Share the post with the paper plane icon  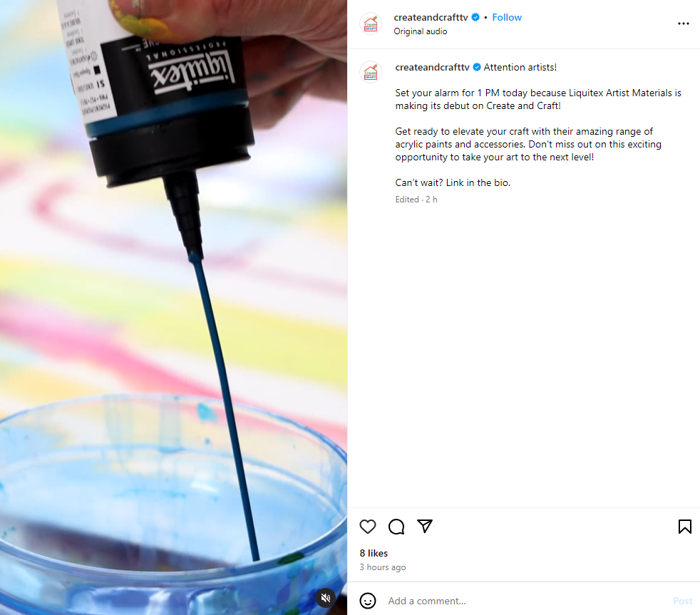(x=425, y=526)
